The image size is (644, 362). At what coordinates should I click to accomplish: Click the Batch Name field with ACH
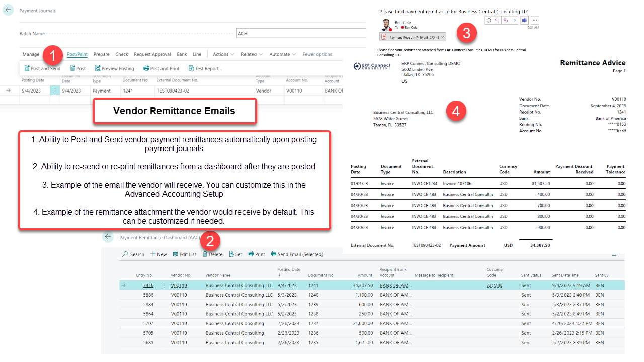(x=302, y=34)
